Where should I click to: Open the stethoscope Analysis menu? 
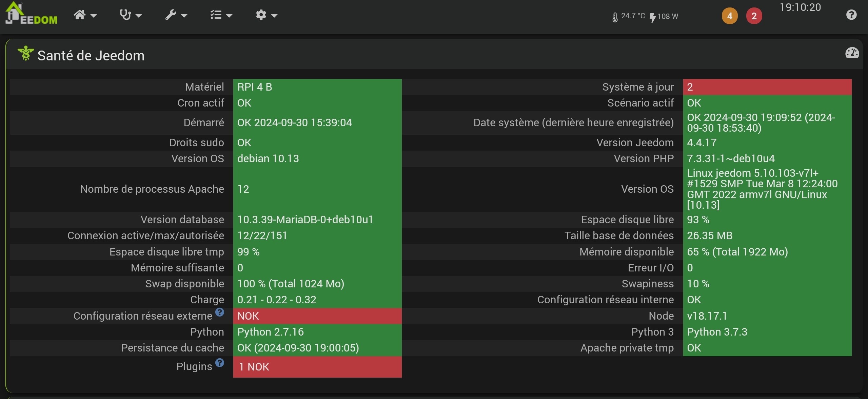tap(125, 15)
